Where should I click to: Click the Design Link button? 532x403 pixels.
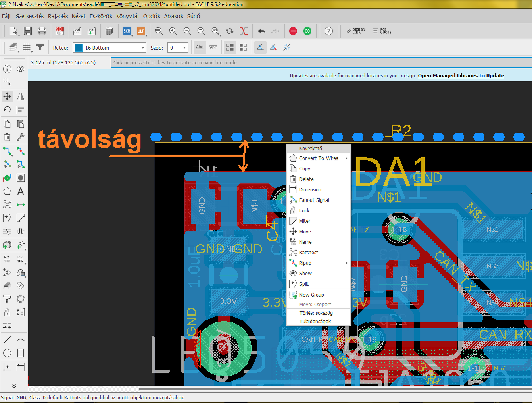(356, 31)
